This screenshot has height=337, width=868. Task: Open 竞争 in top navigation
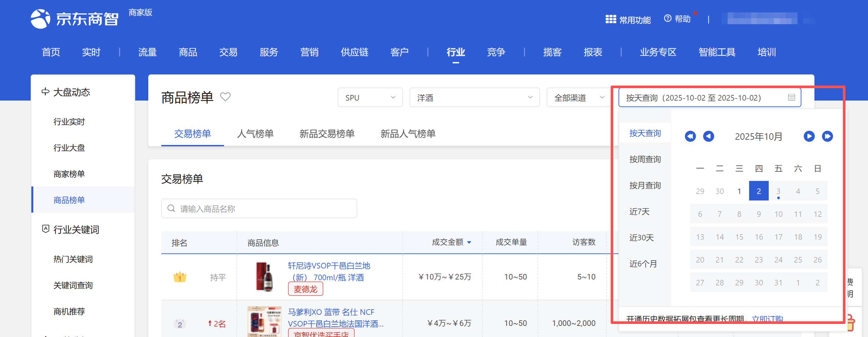496,52
